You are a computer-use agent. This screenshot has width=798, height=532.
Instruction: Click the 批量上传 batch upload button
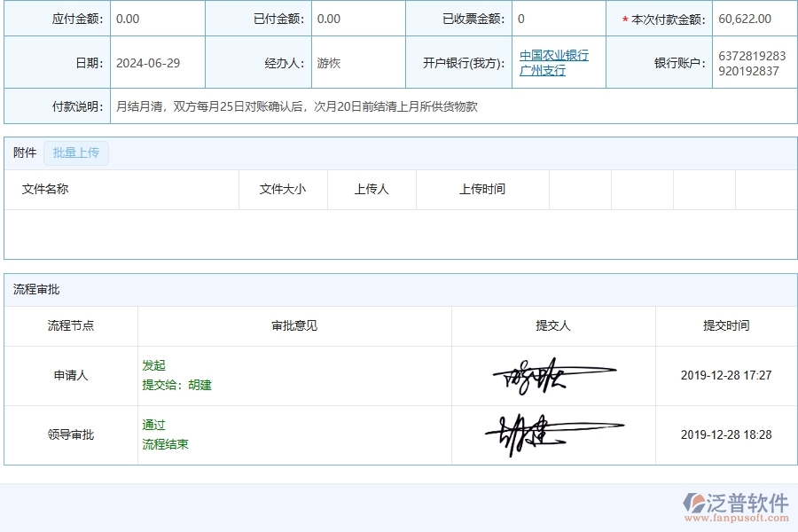[x=76, y=153]
